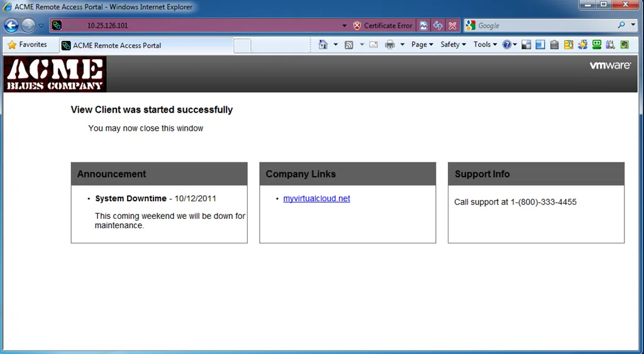Click the Read Mail envelope icon
Viewport: 644px width, 354px height.
point(374,45)
